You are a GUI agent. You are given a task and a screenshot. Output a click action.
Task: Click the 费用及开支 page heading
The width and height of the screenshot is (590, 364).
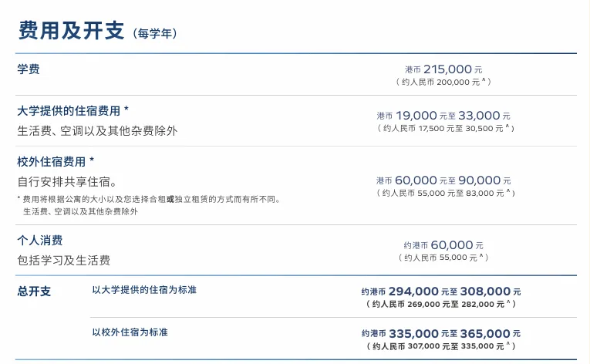coord(71,31)
